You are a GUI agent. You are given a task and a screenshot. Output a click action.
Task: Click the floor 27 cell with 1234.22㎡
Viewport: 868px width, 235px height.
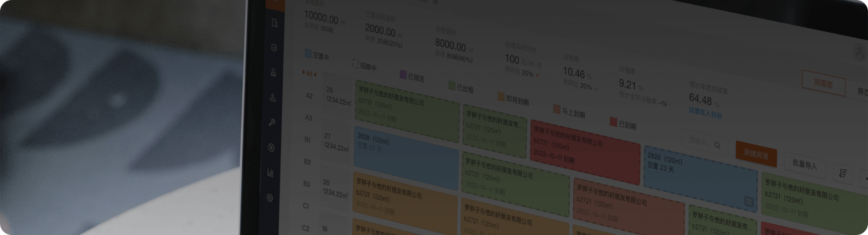point(336,141)
